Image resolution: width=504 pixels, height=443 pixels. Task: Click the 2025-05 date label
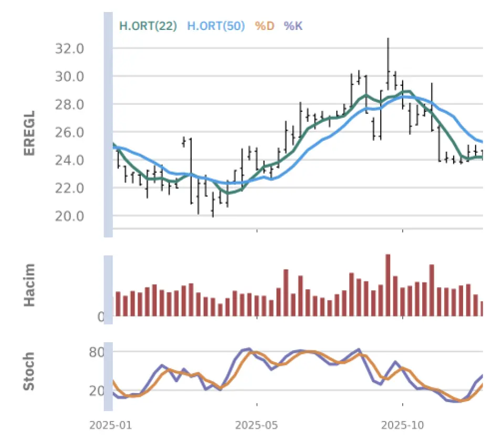[257, 425]
